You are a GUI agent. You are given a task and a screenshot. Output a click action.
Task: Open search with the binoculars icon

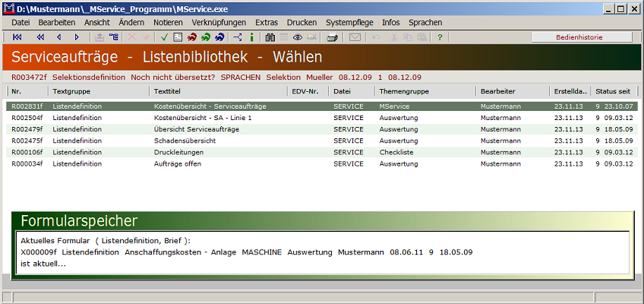click(270, 37)
